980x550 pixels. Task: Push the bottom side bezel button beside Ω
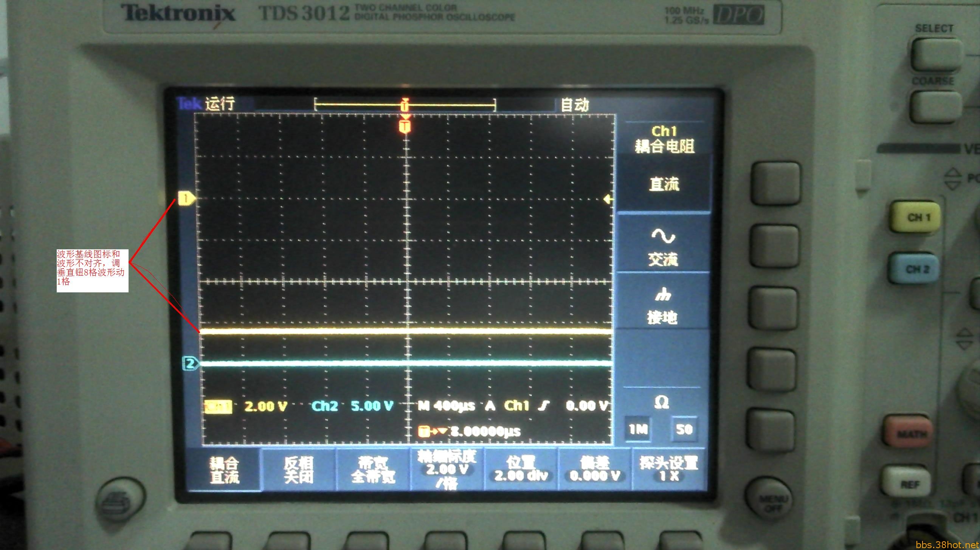[772, 431]
